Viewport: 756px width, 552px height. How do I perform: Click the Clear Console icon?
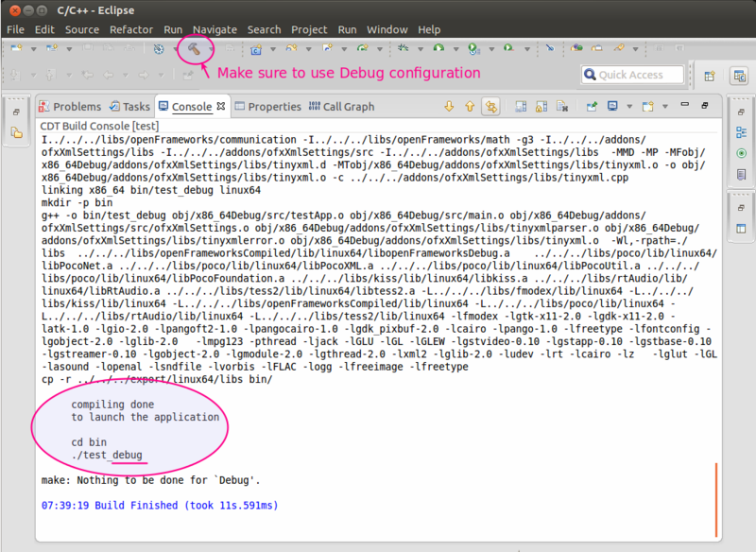pyautogui.click(x=561, y=106)
